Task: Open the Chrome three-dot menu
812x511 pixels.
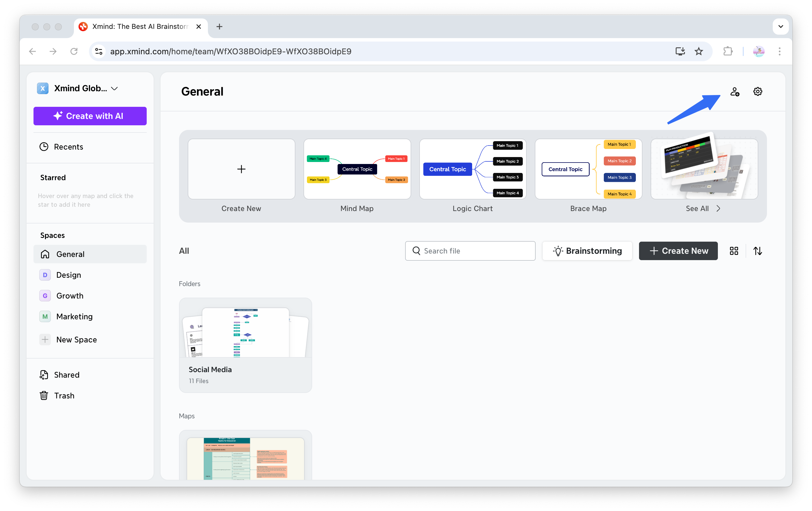Action: coord(779,51)
